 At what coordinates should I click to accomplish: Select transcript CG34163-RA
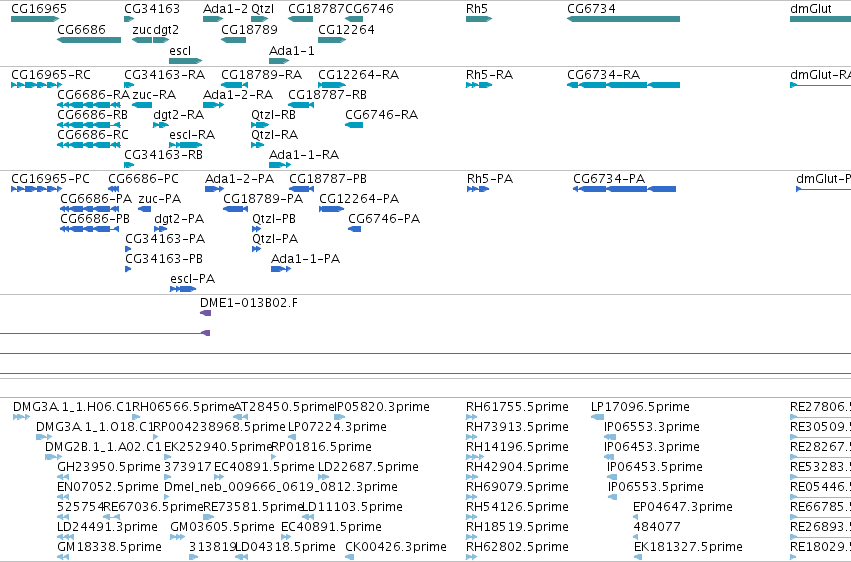(164, 75)
